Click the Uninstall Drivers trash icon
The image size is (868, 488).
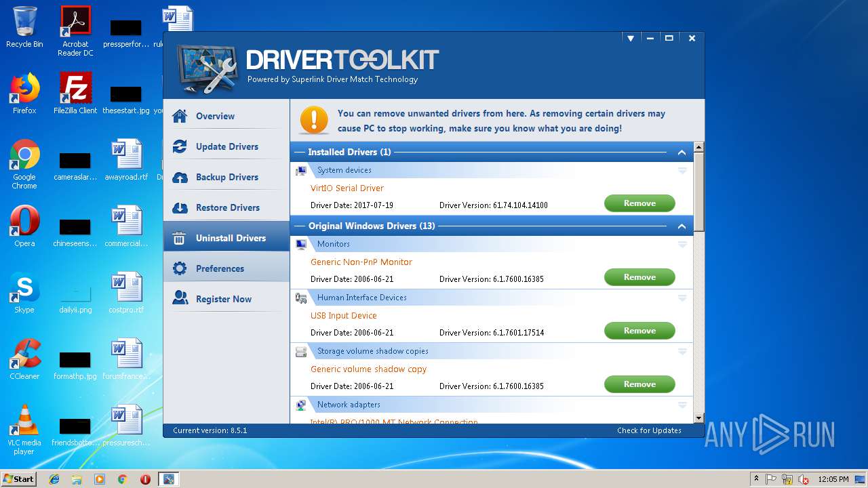pos(180,238)
